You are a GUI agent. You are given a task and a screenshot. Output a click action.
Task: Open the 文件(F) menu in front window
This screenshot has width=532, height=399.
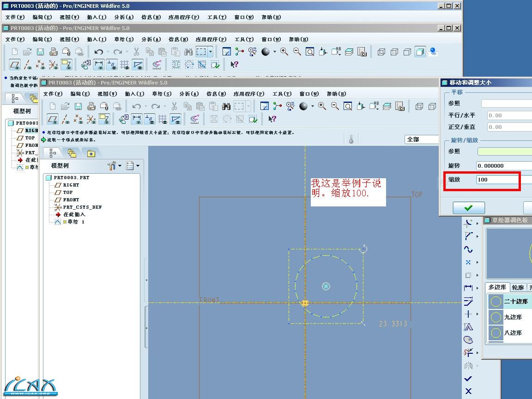pos(53,94)
